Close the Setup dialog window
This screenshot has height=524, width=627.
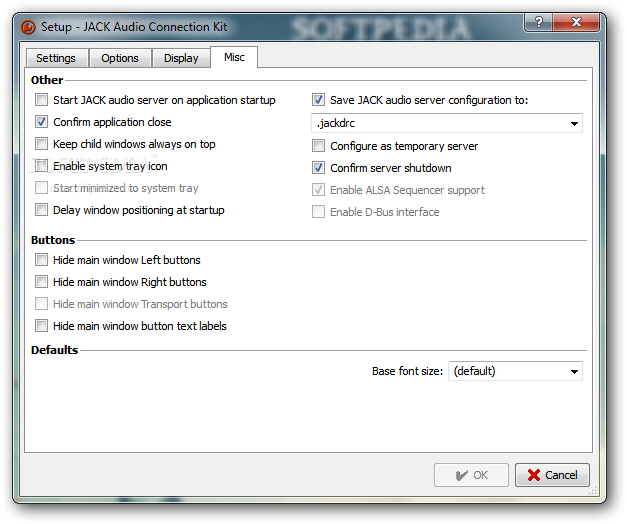click(576, 22)
